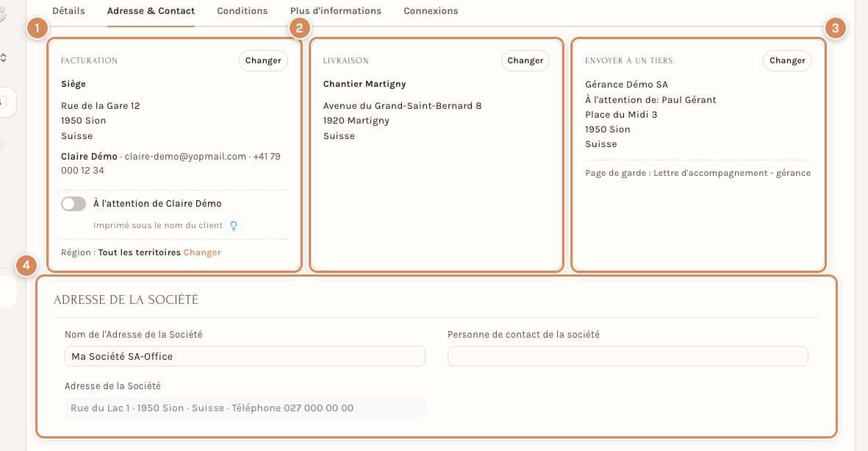This screenshot has height=451, width=868.
Task: Click Page de garde cover letter line
Action: click(x=697, y=173)
